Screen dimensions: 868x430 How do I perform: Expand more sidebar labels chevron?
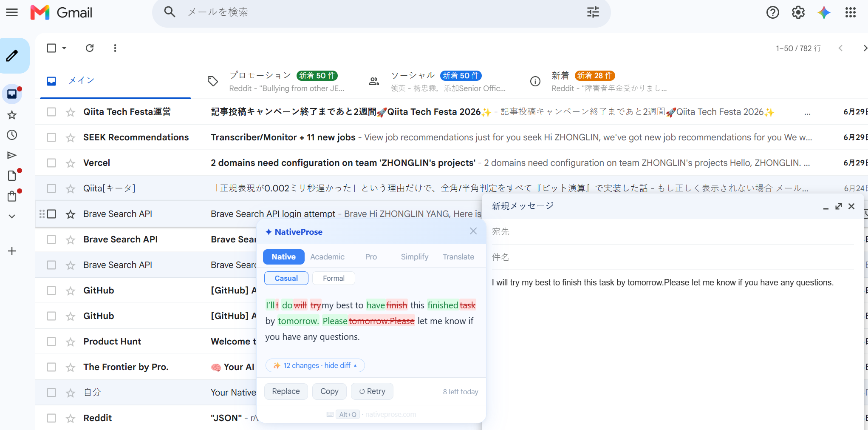coord(12,216)
